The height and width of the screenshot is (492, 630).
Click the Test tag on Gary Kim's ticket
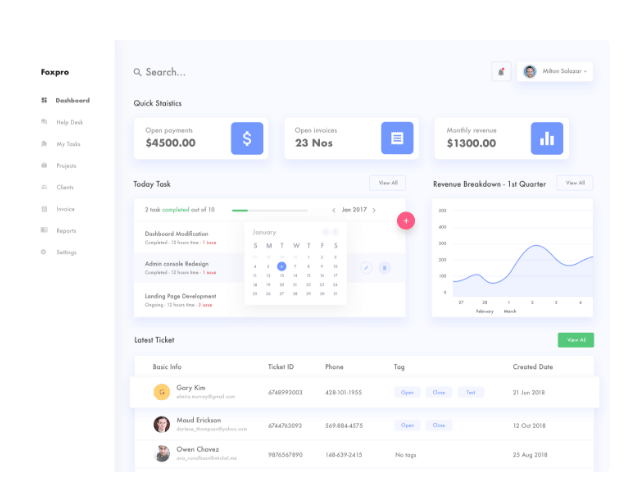470,392
